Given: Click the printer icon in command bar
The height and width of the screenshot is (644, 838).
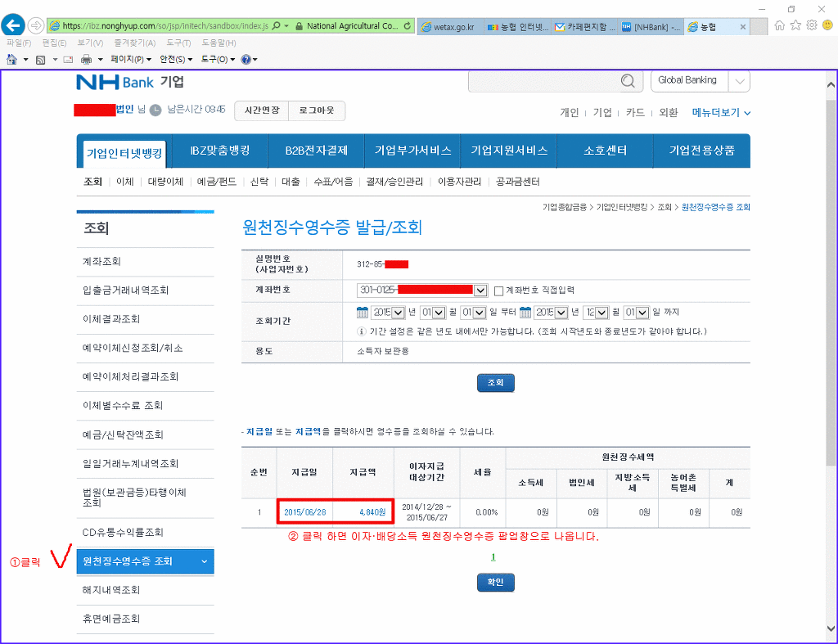Looking at the screenshot, I should point(86,60).
